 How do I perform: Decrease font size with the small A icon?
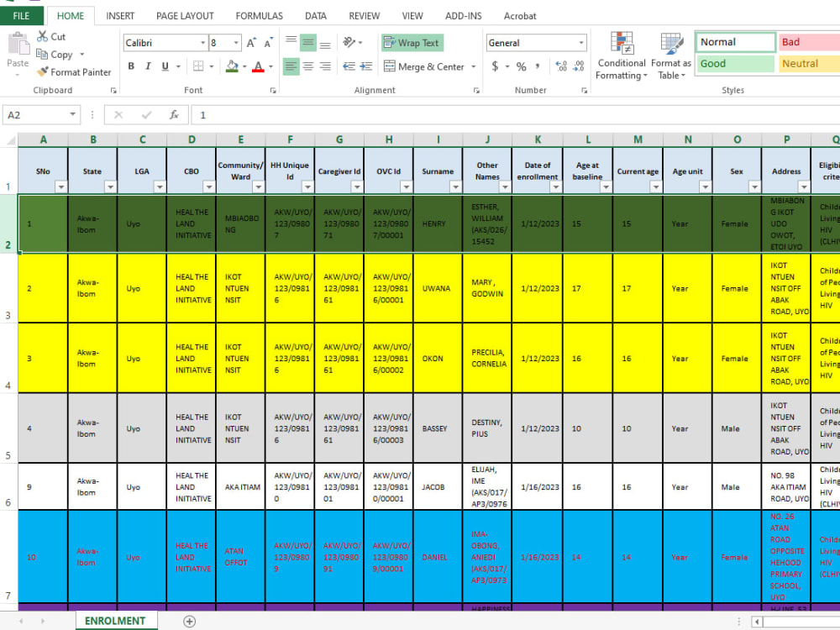[x=269, y=43]
